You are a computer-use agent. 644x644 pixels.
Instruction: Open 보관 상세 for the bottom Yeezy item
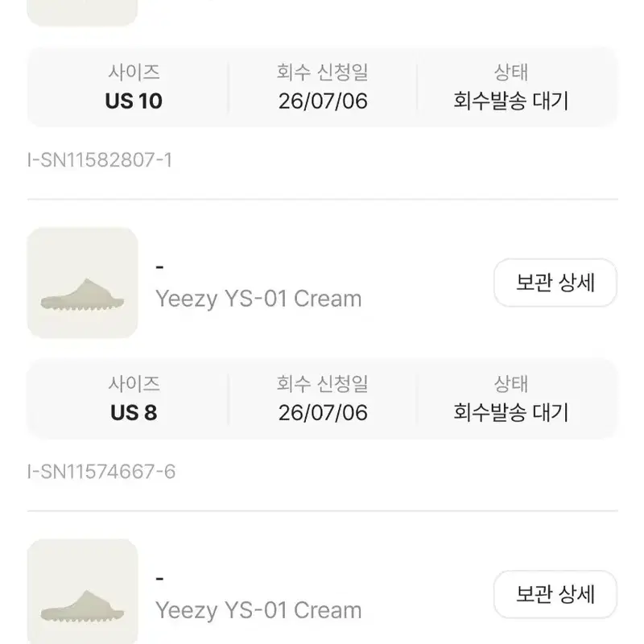pyautogui.click(x=555, y=594)
